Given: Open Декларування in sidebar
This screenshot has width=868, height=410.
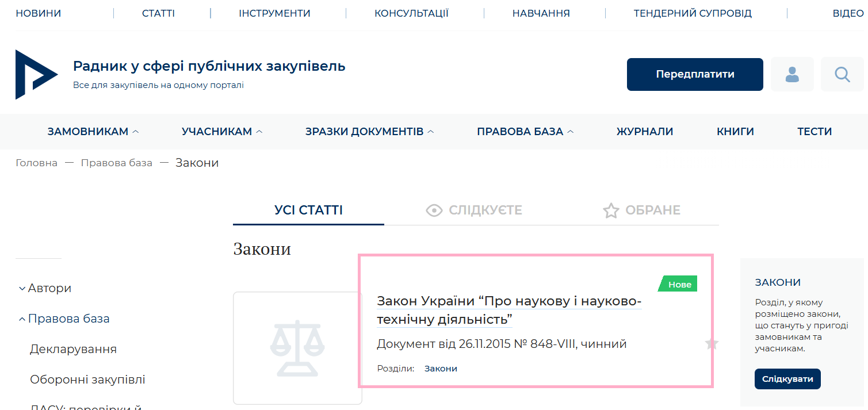Looking at the screenshot, I should click(x=73, y=349).
